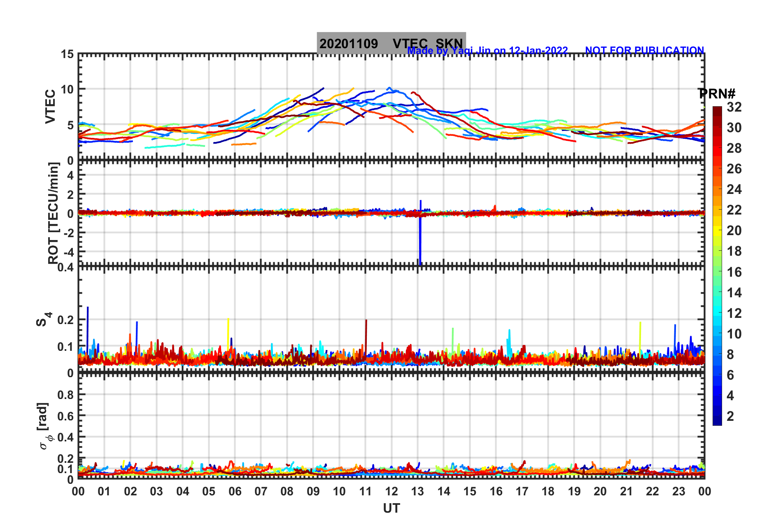
Task: Click colorbar tick label "18"
Action: click(x=734, y=251)
